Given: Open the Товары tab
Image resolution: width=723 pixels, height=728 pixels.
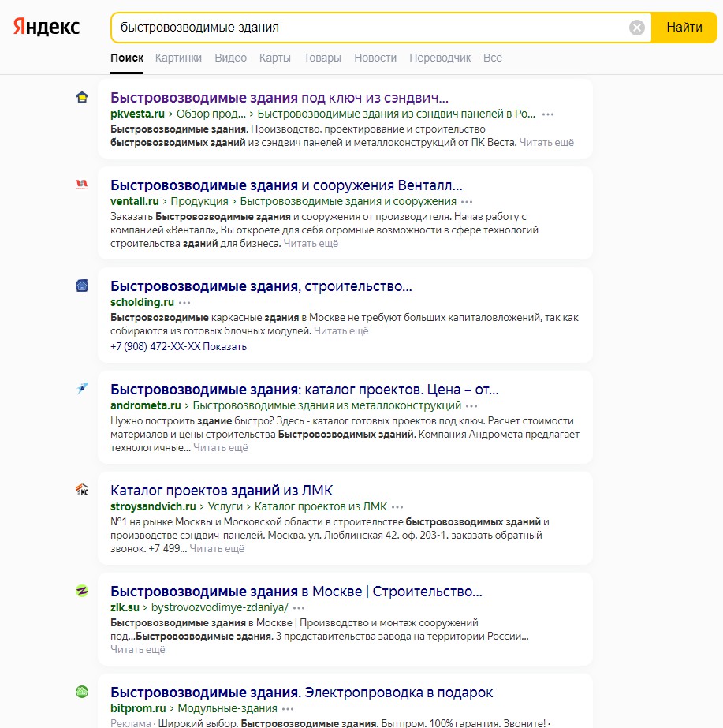Looking at the screenshot, I should (x=322, y=58).
